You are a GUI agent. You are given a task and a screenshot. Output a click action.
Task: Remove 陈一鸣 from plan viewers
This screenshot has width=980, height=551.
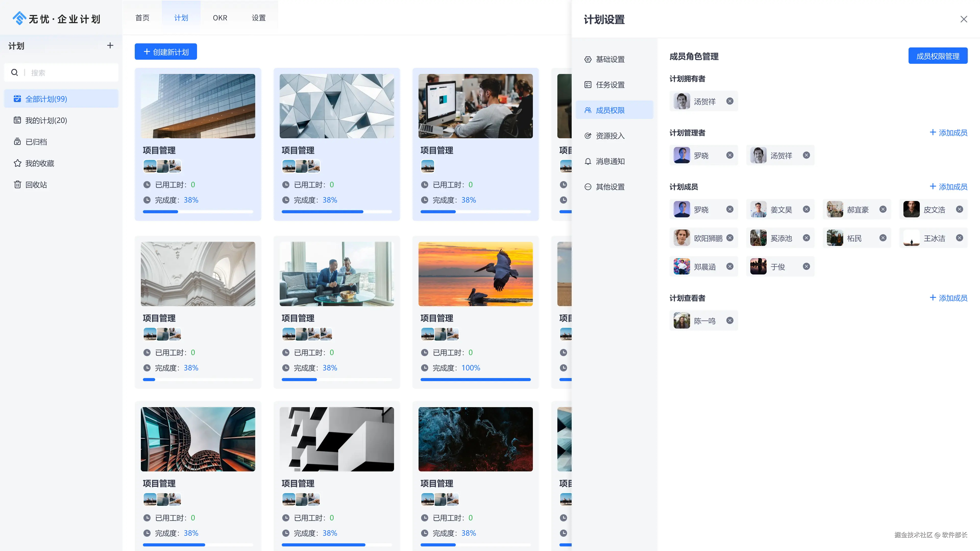730,321
